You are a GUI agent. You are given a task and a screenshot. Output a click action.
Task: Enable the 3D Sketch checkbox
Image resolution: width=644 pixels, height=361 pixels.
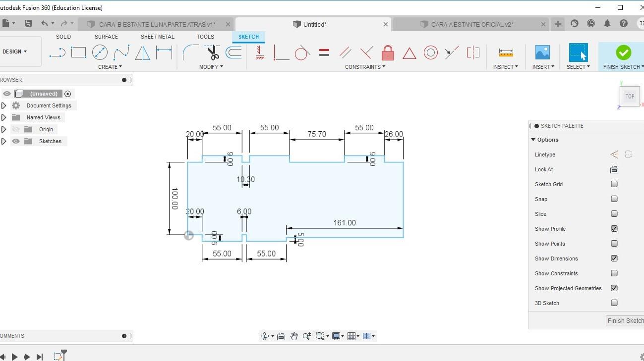(x=614, y=303)
